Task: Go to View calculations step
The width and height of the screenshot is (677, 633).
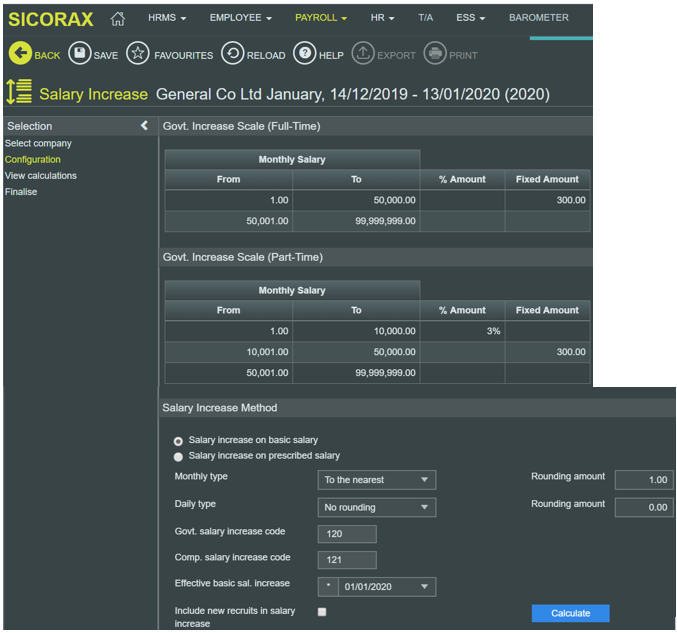Action: [x=41, y=176]
